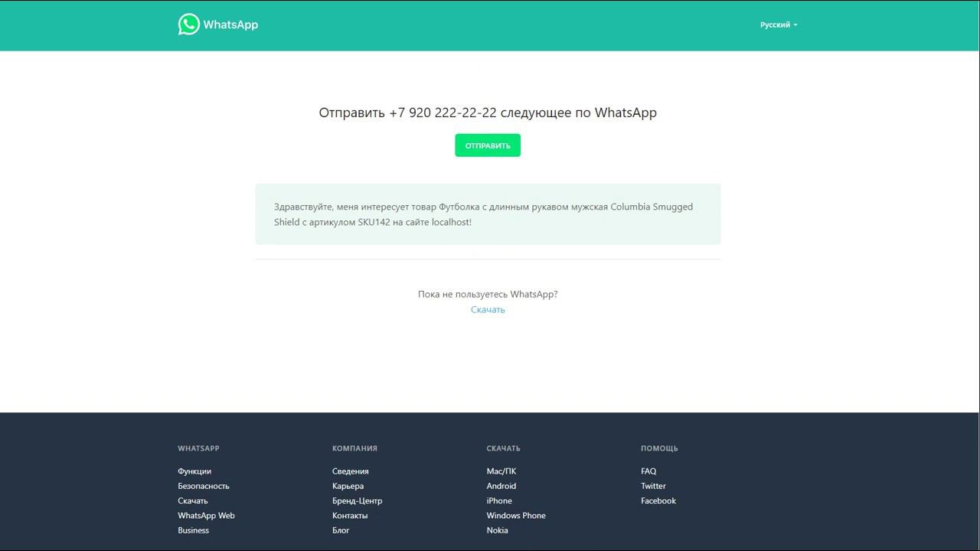The height and width of the screenshot is (551, 980).
Task: Open Nokia download link
Action: click(x=498, y=530)
